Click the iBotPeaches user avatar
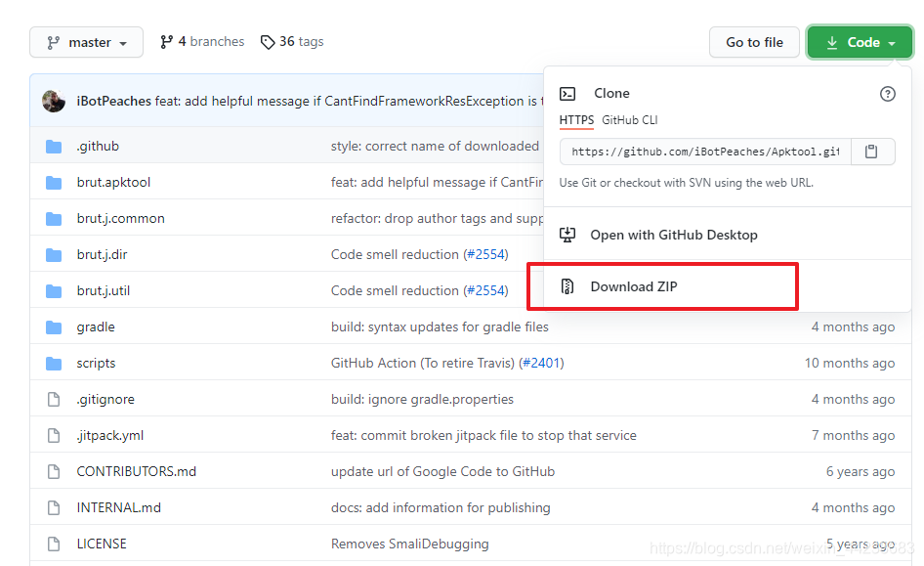The image size is (924, 566). [54, 101]
